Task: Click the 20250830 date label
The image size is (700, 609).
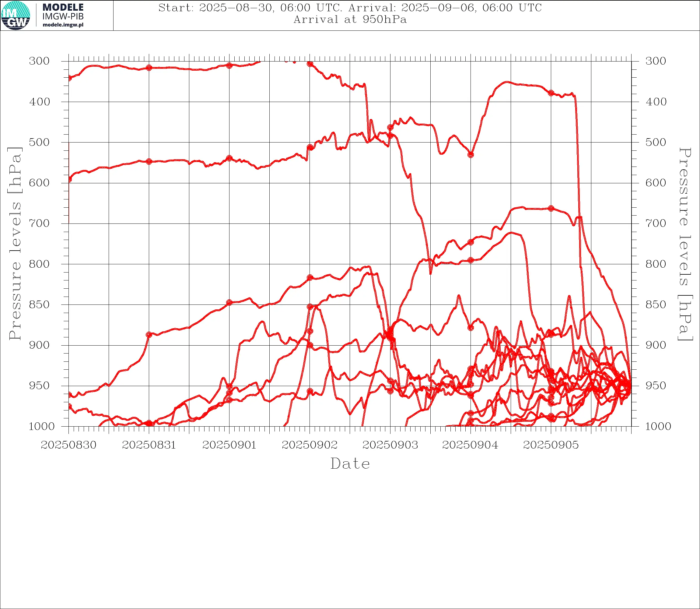Action: [68, 445]
